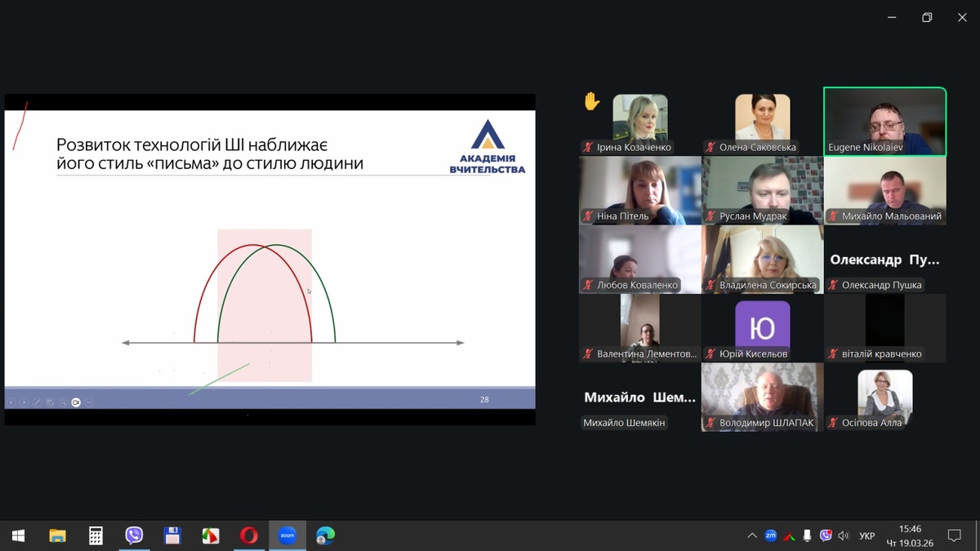This screenshot has height=551, width=980.
Task: Click the previous slide arrow in slide toolbar
Action: (11, 402)
